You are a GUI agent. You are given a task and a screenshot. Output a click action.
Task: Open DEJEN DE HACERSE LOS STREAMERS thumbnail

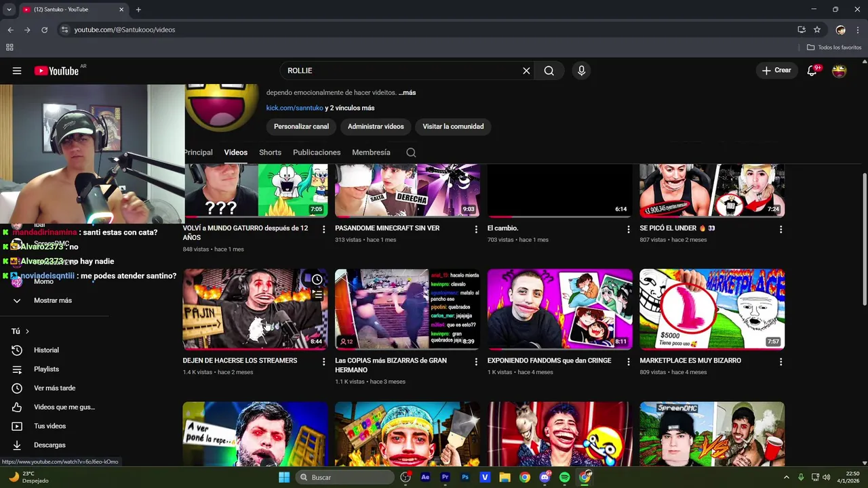(255, 309)
